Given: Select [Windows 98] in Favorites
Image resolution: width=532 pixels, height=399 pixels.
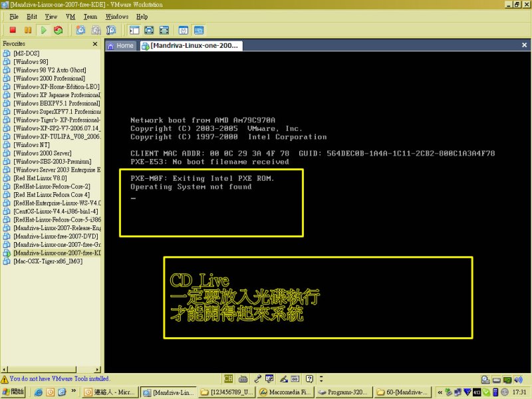Looking at the screenshot, I should [x=26, y=61].
